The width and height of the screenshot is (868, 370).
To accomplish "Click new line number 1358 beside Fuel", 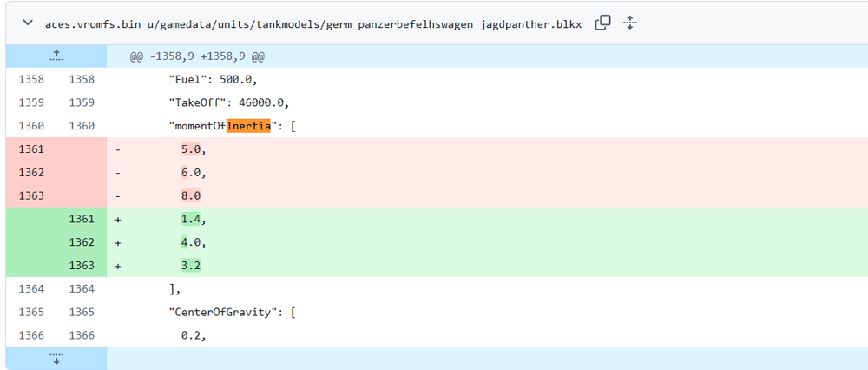I will pyautogui.click(x=82, y=80).
